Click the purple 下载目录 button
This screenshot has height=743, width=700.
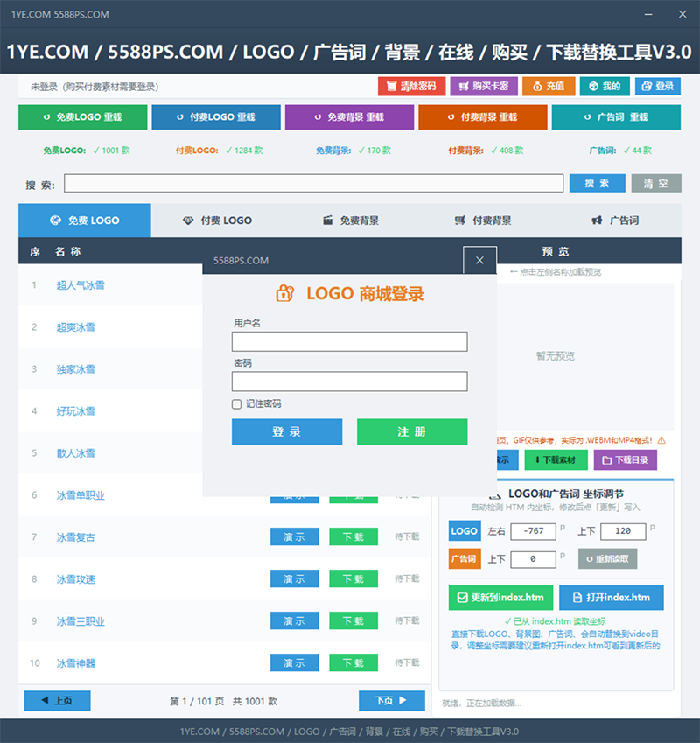pos(625,459)
